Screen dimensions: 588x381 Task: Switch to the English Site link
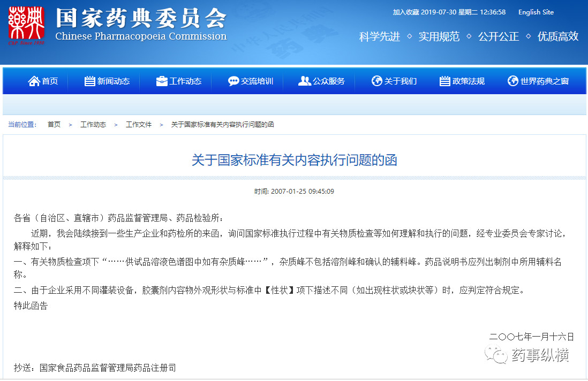pyautogui.click(x=536, y=12)
